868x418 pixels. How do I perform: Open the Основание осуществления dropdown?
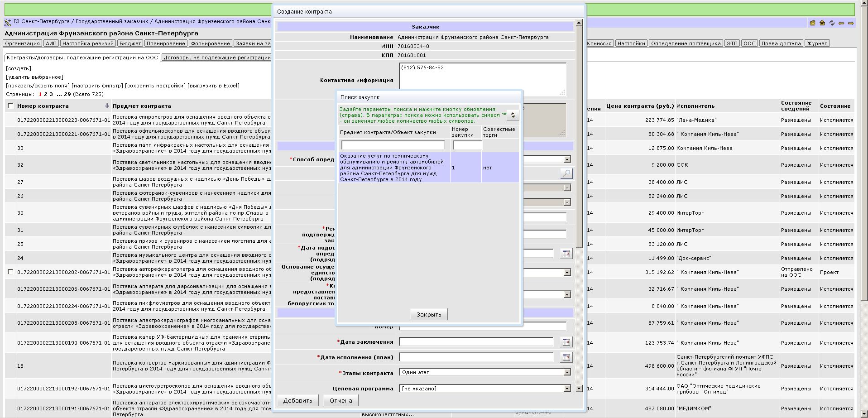567,272
